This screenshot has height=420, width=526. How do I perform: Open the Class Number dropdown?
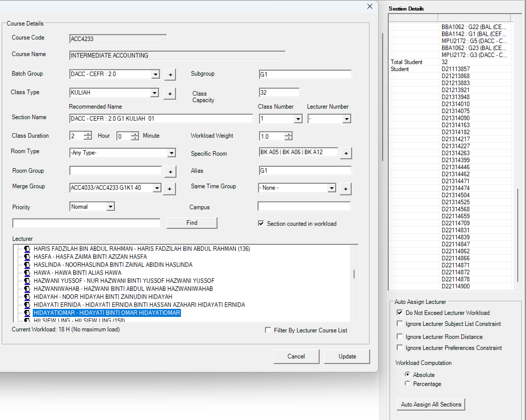point(298,119)
